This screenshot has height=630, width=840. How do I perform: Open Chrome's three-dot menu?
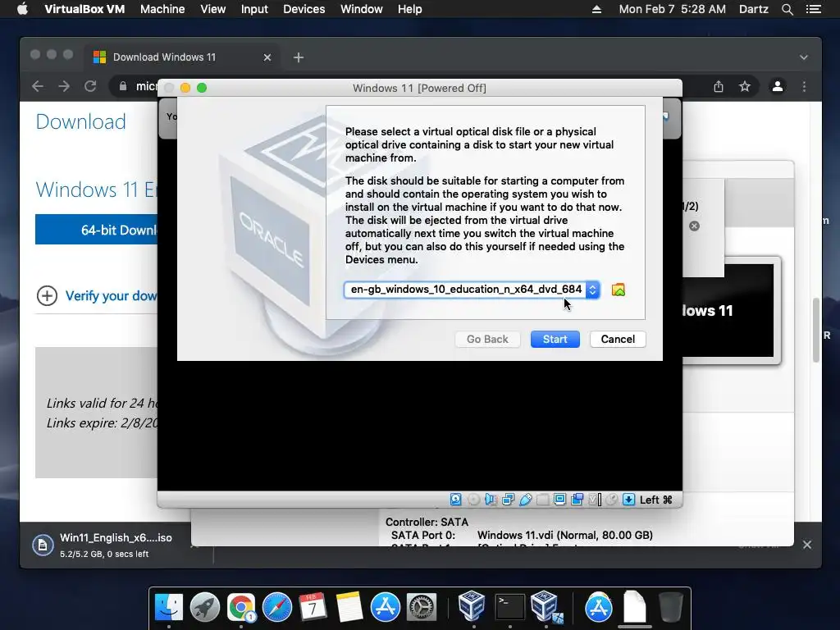coord(804,86)
